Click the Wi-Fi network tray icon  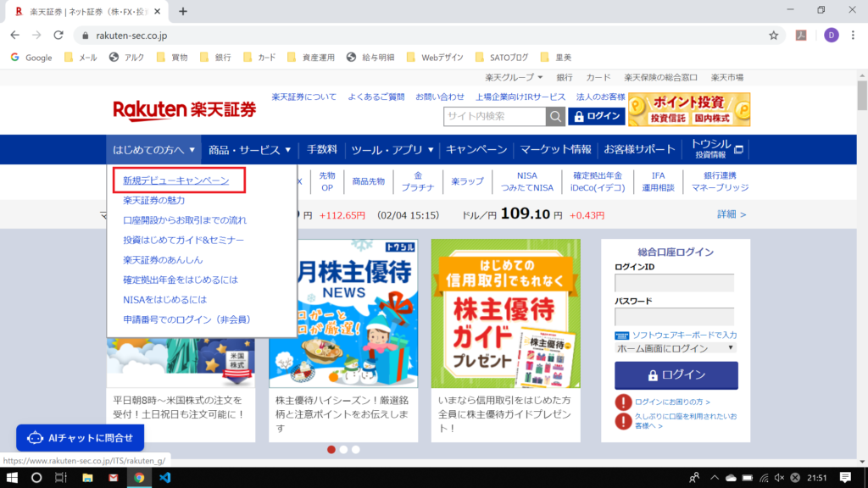[x=764, y=478]
